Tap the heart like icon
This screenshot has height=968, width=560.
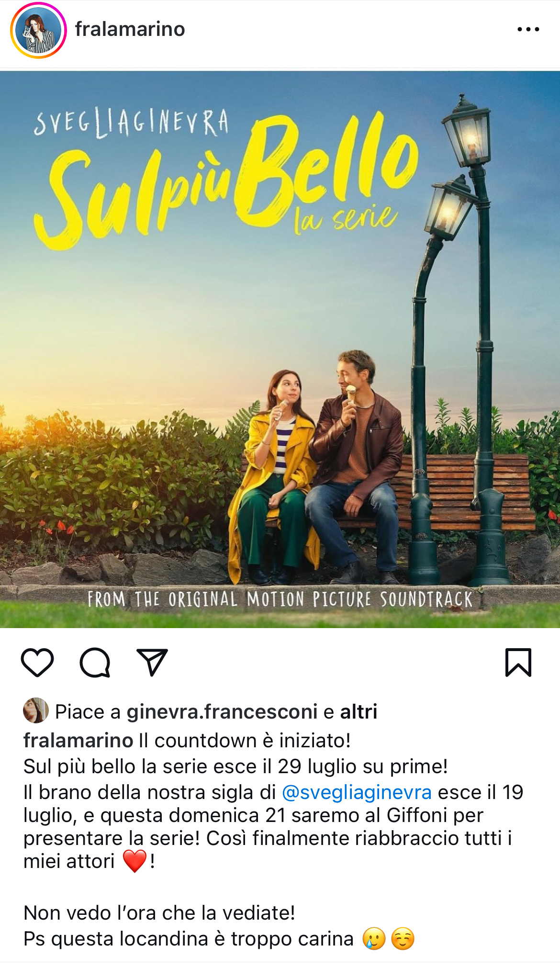pyautogui.click(x=37, y=663)
